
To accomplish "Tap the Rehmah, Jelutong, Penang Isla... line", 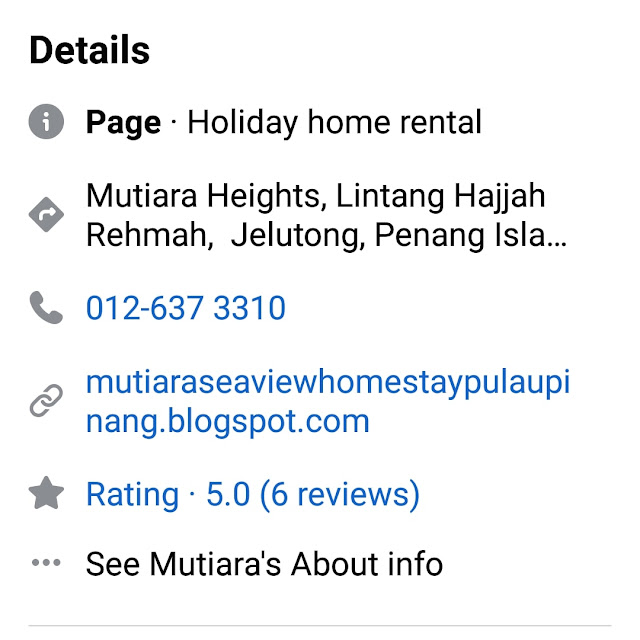I will 326,235.
